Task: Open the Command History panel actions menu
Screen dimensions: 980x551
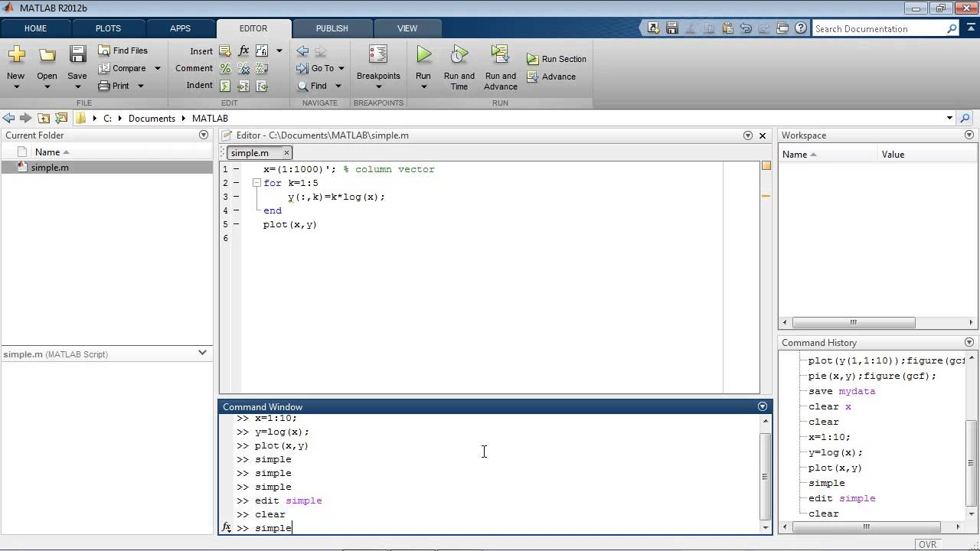Action: click(x=969, y=342)
